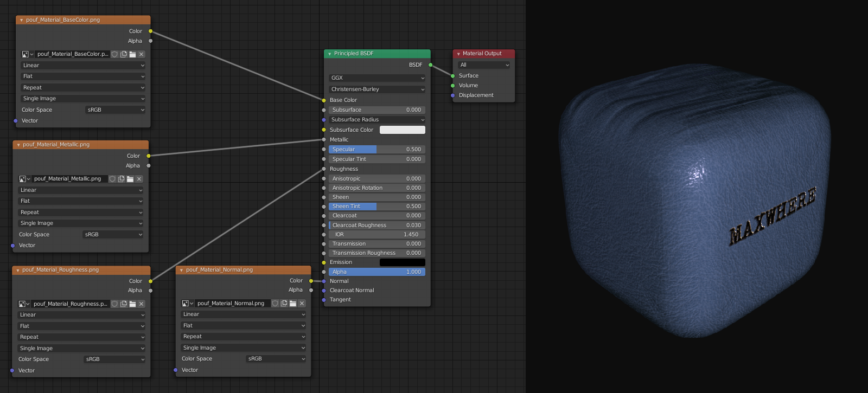Open the Subsurface Radius dropdown
The image size is (868, 393).
click(x=377, y=120)
